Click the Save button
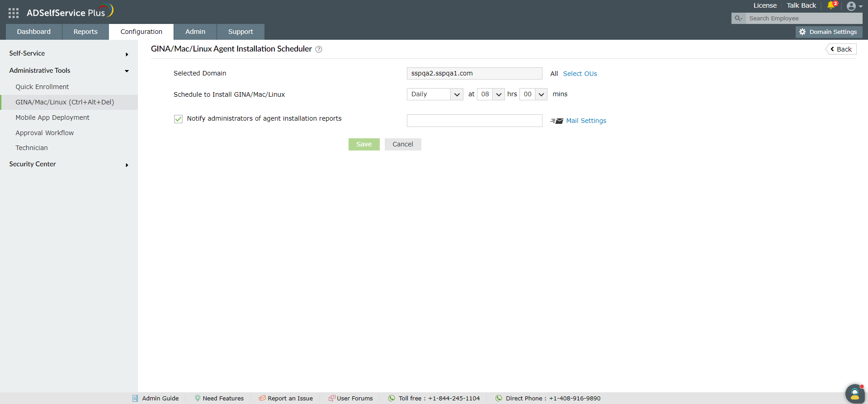 [364, 144]
